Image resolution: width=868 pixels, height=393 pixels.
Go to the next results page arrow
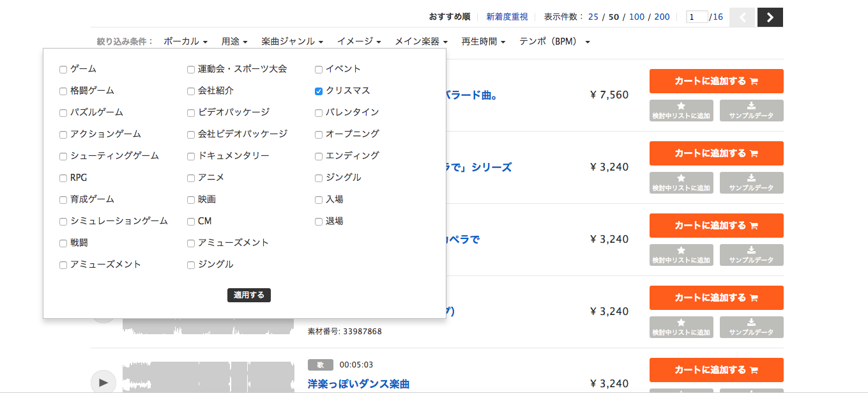coord(770,17)
